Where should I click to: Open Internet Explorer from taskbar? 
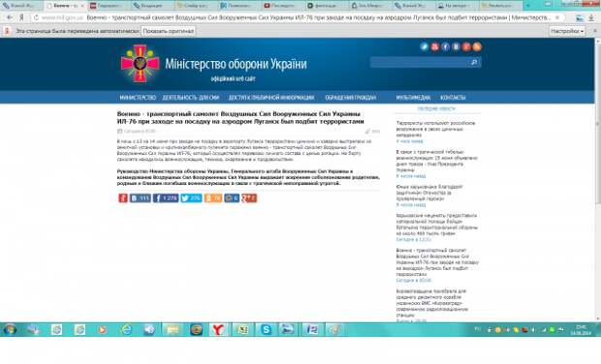click(x=126, y=329)
